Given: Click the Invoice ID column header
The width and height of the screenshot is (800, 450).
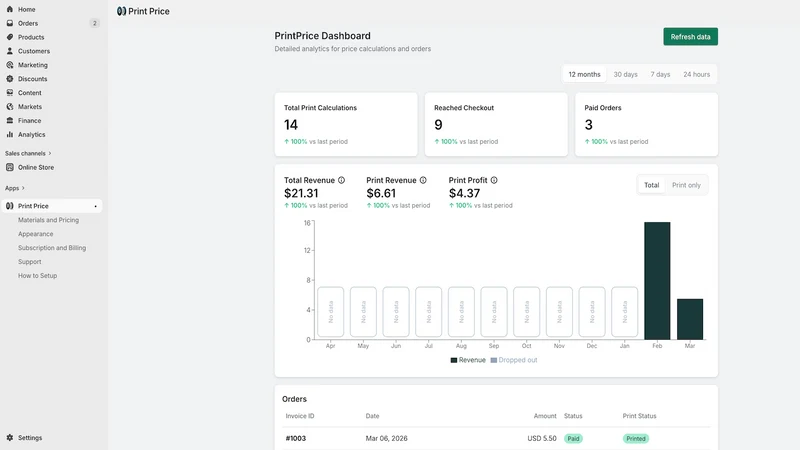Looking at the screenshot, I should [300, 416].
